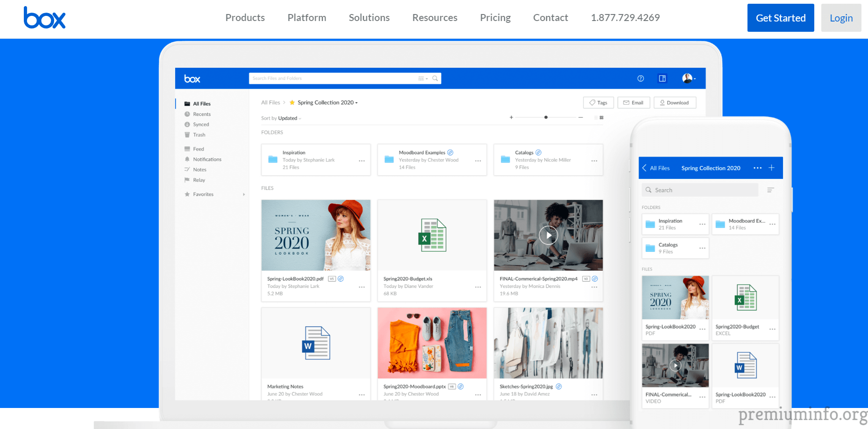Open more options for Catalogs folder
Screen dimensions: 868x429
(x=594, y=161)
